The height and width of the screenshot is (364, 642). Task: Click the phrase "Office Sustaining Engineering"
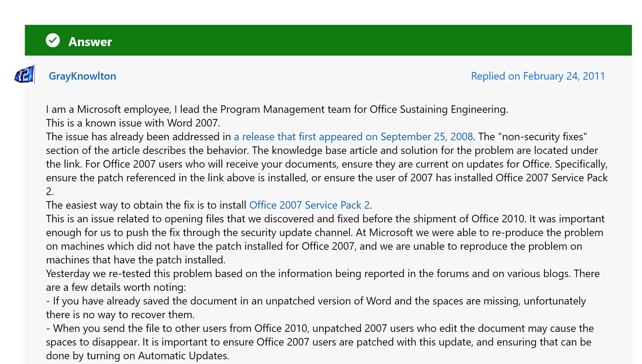(438, 110)
